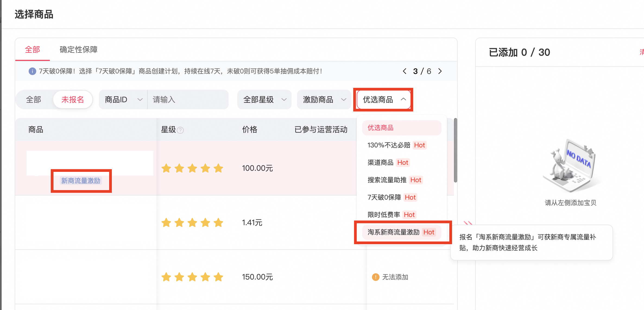
Task: Choose the 渠道商品 option
Action: pos(402,163)
